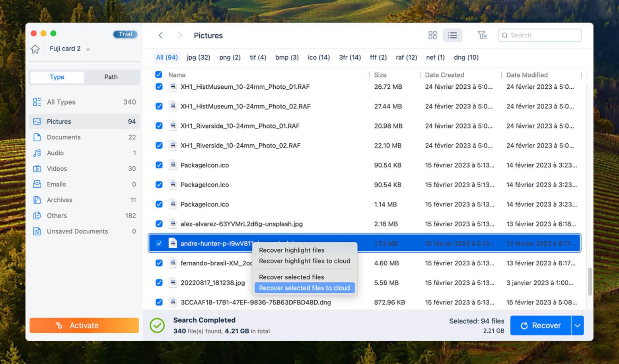Click the list view icon in the toolbar
619x364 pixels.
(452, 35)
